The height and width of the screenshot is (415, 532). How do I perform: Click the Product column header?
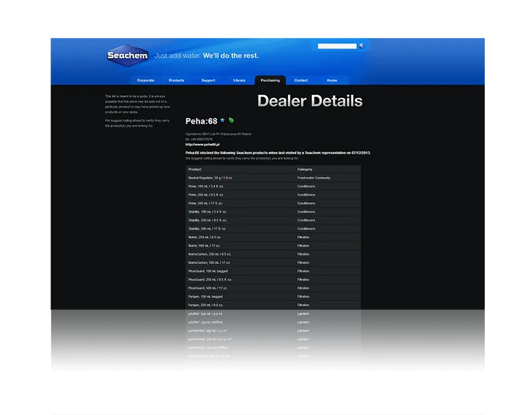pos(195,170)
